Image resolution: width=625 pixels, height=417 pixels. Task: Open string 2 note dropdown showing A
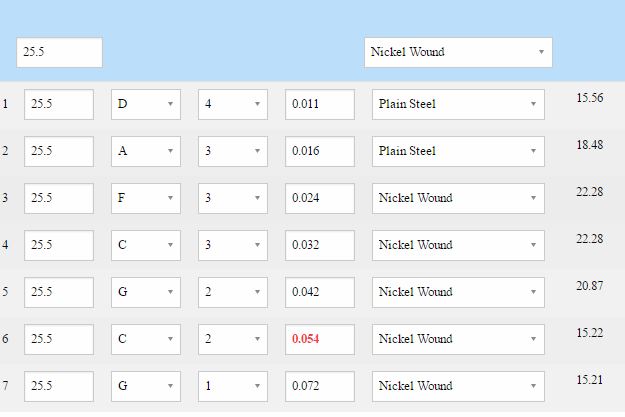point(145,151)
